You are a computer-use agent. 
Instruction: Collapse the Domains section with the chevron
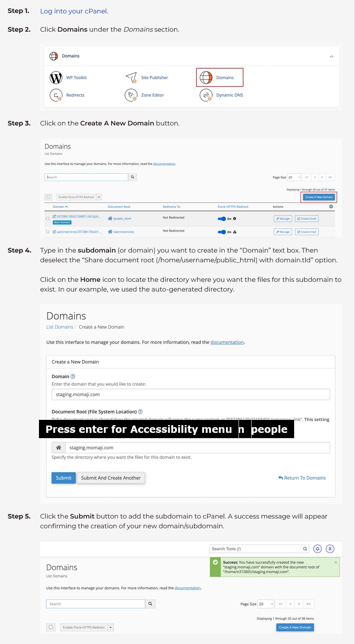click(x=331, y=56)
